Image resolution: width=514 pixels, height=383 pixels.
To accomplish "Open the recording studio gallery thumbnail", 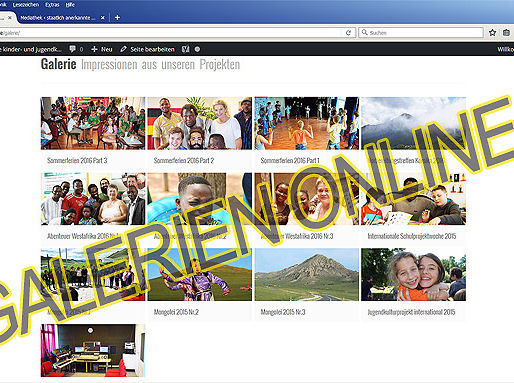I will [x=93, y=350].
